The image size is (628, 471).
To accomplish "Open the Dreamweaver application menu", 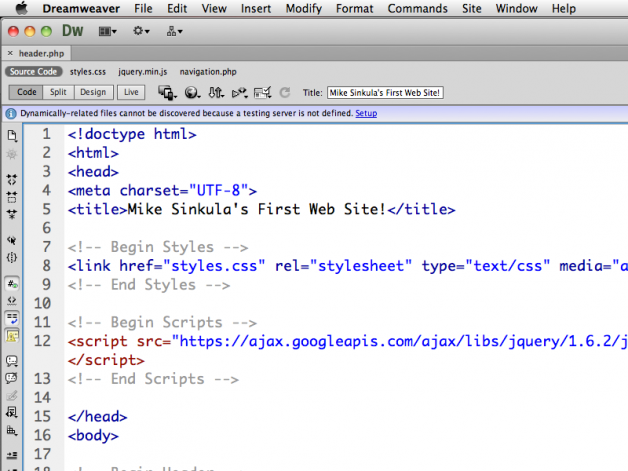I will tap(81, 8).
